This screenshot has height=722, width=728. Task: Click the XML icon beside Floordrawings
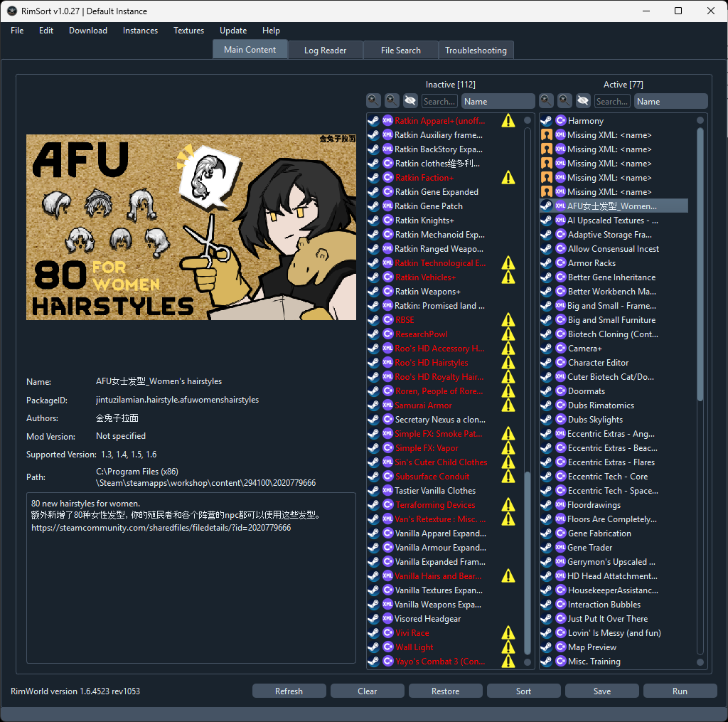pyautogui.click(x=561, y=504)
